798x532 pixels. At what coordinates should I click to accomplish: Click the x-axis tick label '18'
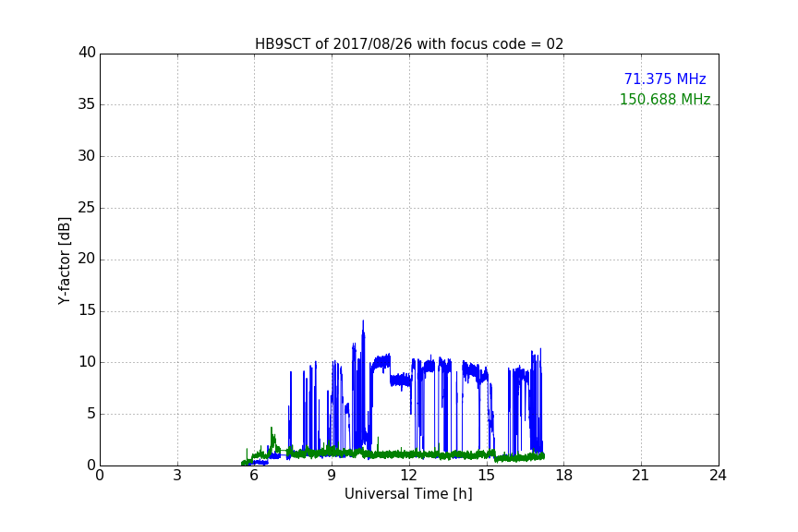pos(564,476)
